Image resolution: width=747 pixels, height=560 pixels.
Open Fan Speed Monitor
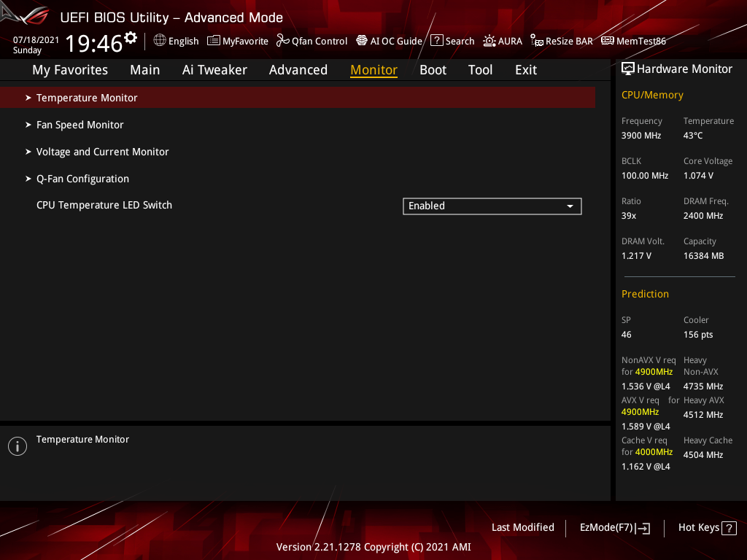[x=80, y=124]
